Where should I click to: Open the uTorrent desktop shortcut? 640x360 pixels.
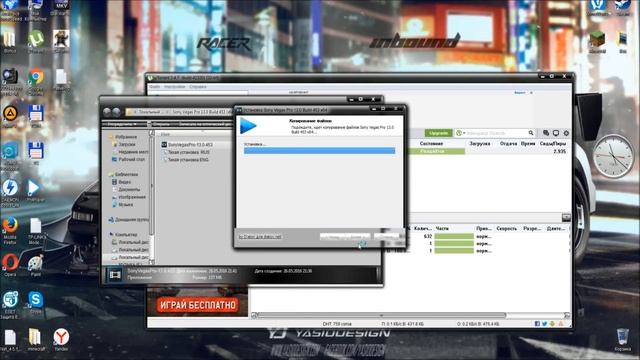coord(36,40)
